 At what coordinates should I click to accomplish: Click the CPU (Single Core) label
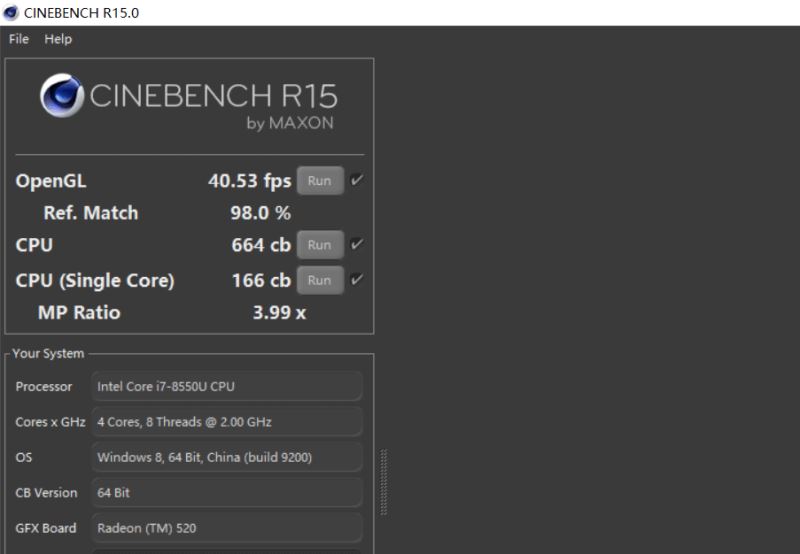[x=95, y=280]
